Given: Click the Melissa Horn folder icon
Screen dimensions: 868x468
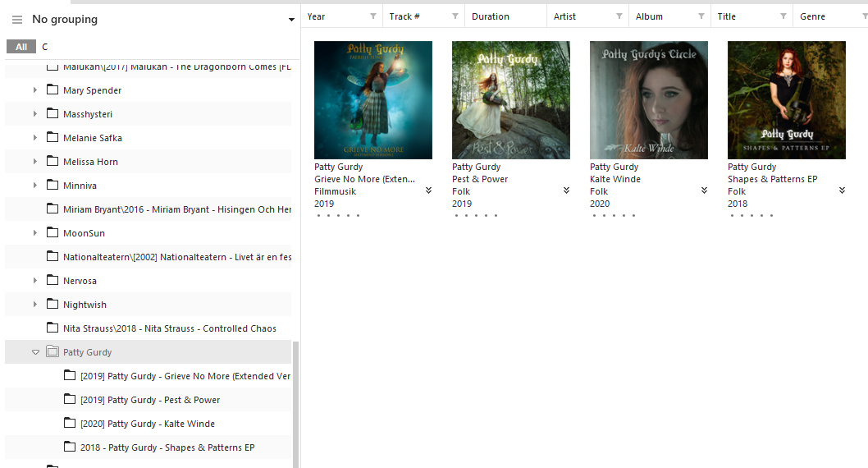Looking at the screenshot, I should click(53, 161).
